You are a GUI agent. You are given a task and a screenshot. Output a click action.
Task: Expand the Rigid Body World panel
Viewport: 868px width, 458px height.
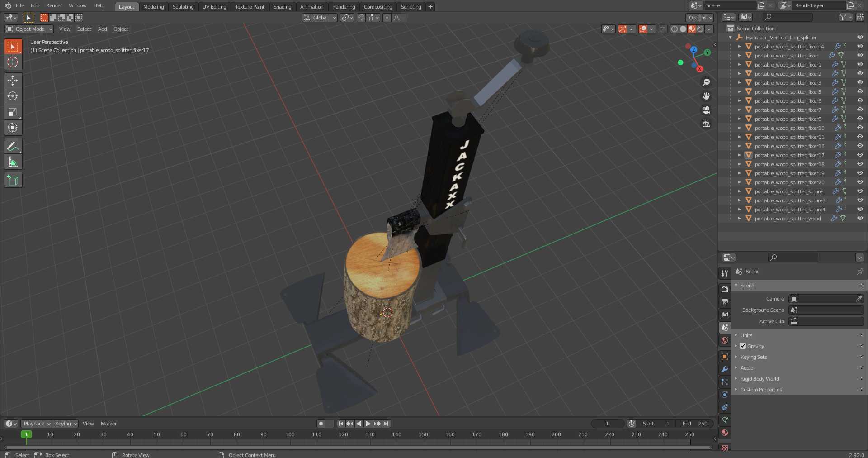tap(759, 379)
